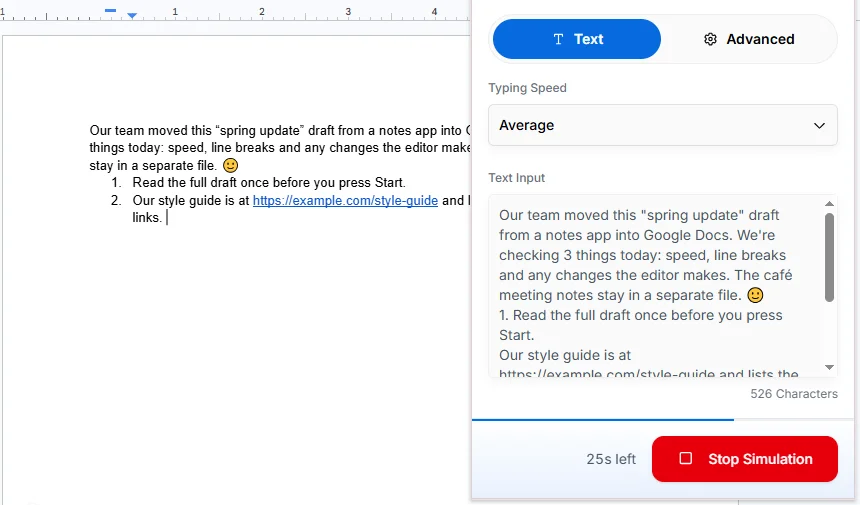Open the Typing Speed dropdown set to Average
860x505 pixels.
pos(663,125)
